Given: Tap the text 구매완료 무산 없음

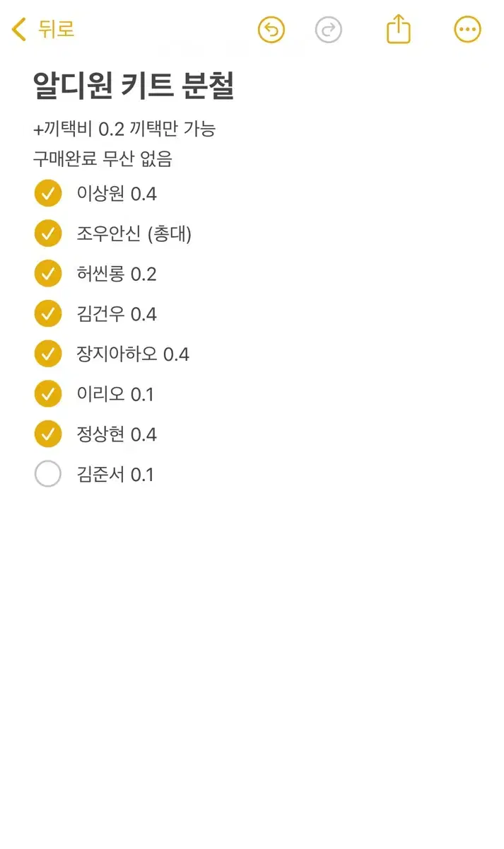Looking at the screenshot, I should (x=103, y=160).
